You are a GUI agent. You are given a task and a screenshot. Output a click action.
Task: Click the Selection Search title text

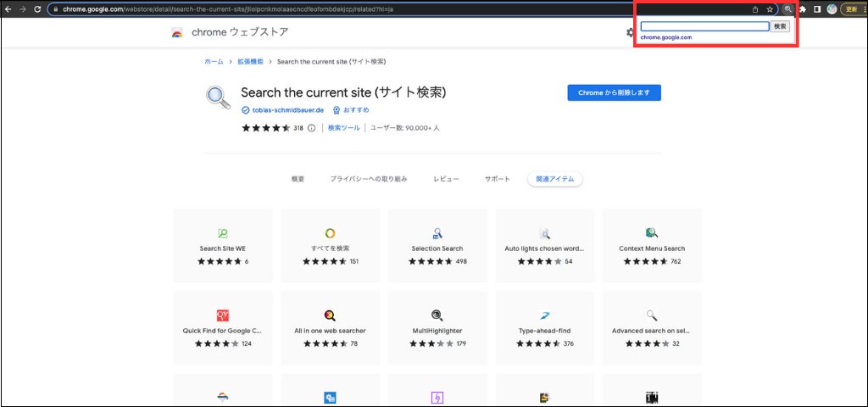click(437, 248)
